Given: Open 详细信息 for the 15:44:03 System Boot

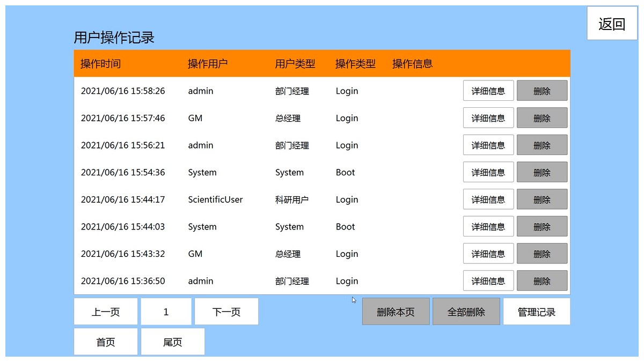Looking at the screenshot, I should tap(488, 227).
